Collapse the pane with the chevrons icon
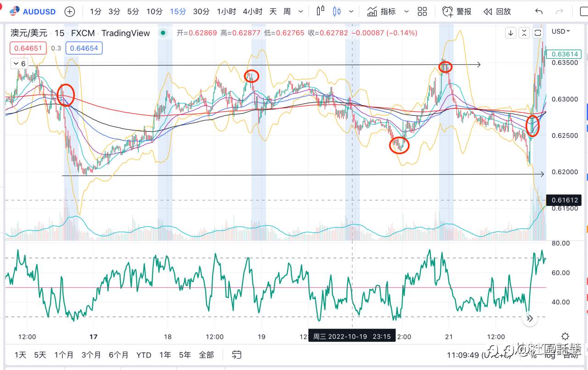Viewport: 588px width, 370px height. click(x=524, y=33)
